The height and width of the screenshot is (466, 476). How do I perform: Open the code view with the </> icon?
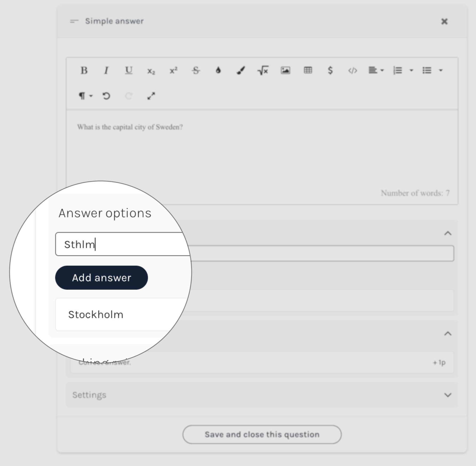pos(353,70)
